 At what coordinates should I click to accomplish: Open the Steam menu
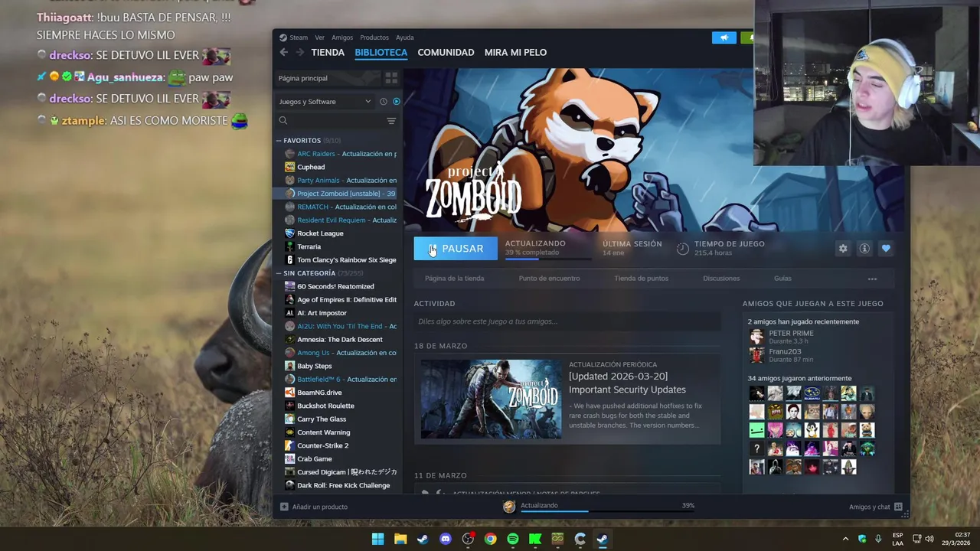pyautogui.click(x=299, y=37)
